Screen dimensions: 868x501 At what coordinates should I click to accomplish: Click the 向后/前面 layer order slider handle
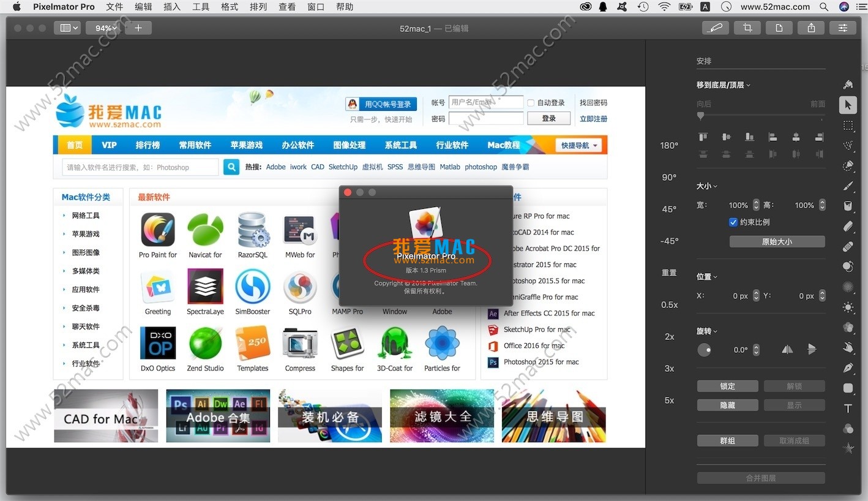tap(700, 115)
